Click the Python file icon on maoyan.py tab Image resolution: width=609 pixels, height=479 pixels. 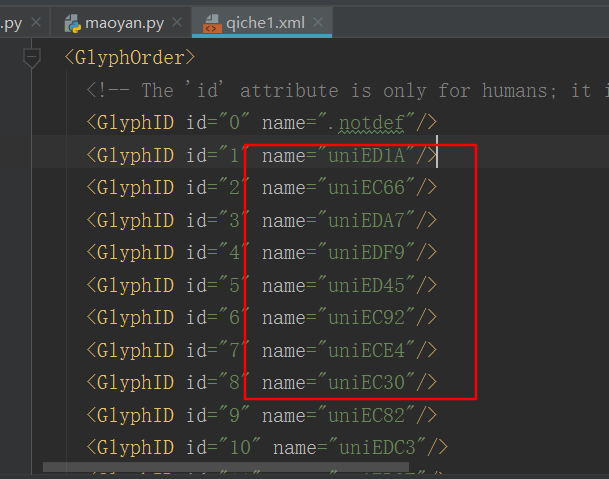(73, 23)
